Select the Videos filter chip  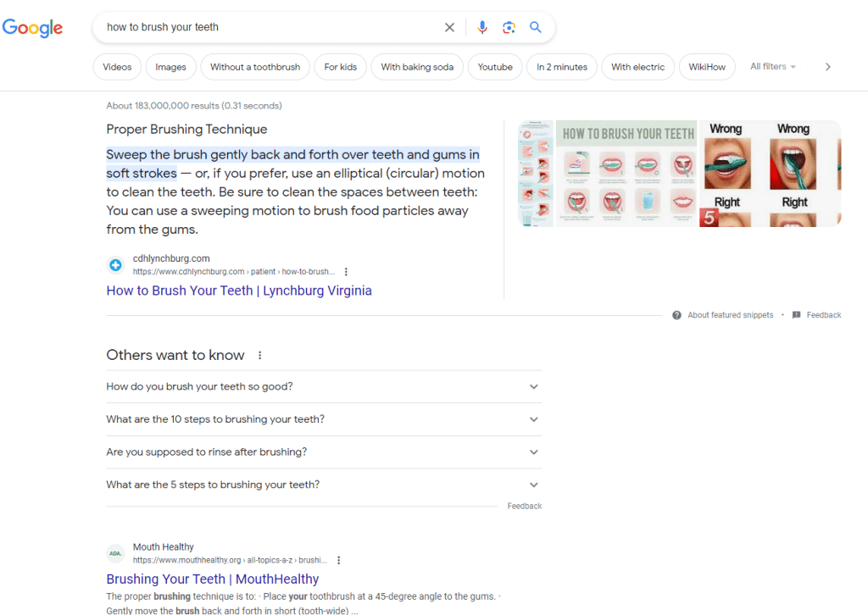(117, 67)
